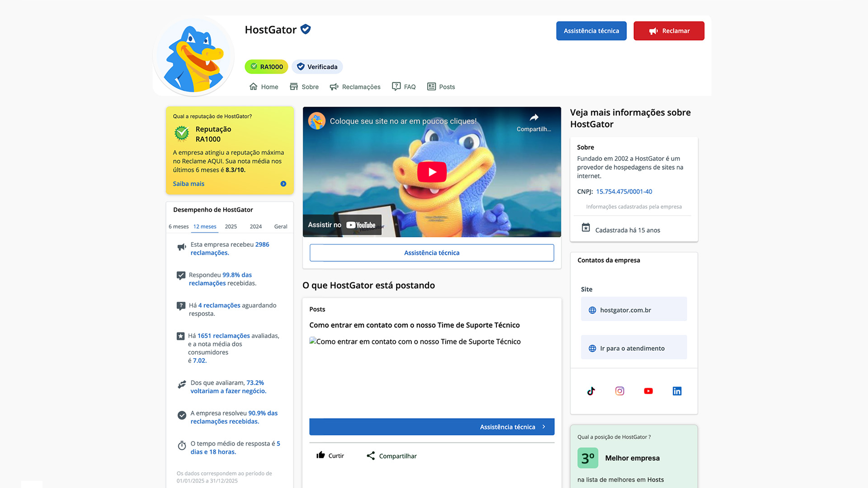Play the HostGator YouTube video
The image size is (868, 488).
click(x=432, y=172)
